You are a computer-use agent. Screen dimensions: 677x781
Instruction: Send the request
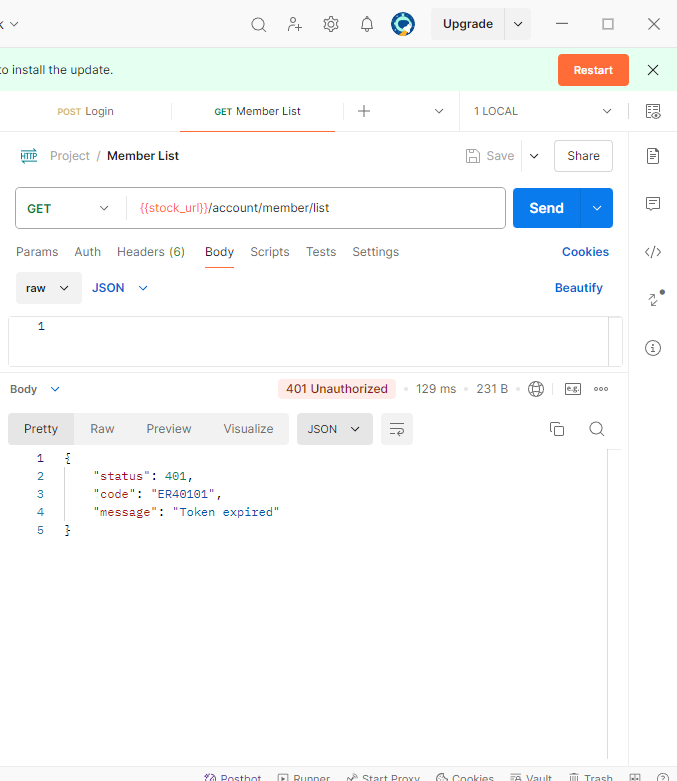pos(546,208)
